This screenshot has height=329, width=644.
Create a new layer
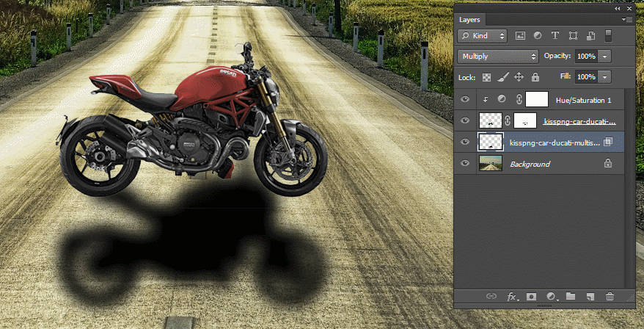click(590, 296)
